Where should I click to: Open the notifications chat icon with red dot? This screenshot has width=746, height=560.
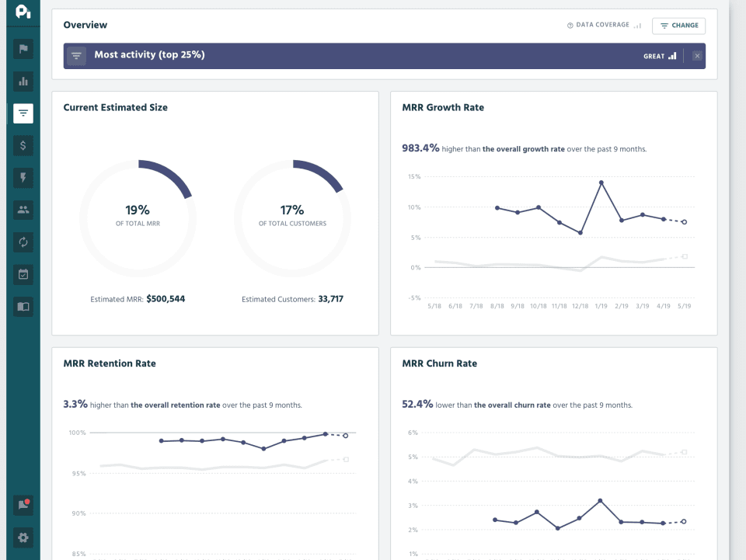[23, 505]
